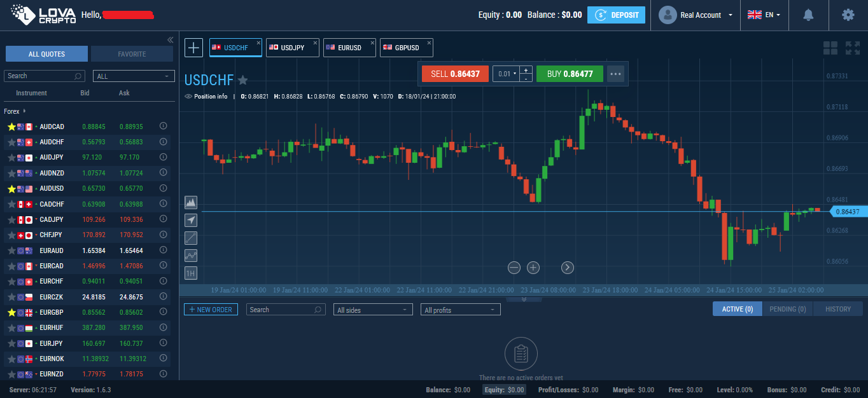The height and width of the screenshot is (398, 868).
Task: Click SELL 0.86437 button
Action: tap(455, 74)
